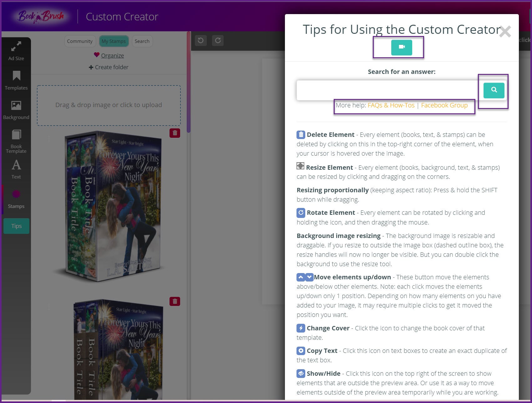Click the Tips button in sidebar
The height and width of the screenshot is (403, 532).
(17, 226)
